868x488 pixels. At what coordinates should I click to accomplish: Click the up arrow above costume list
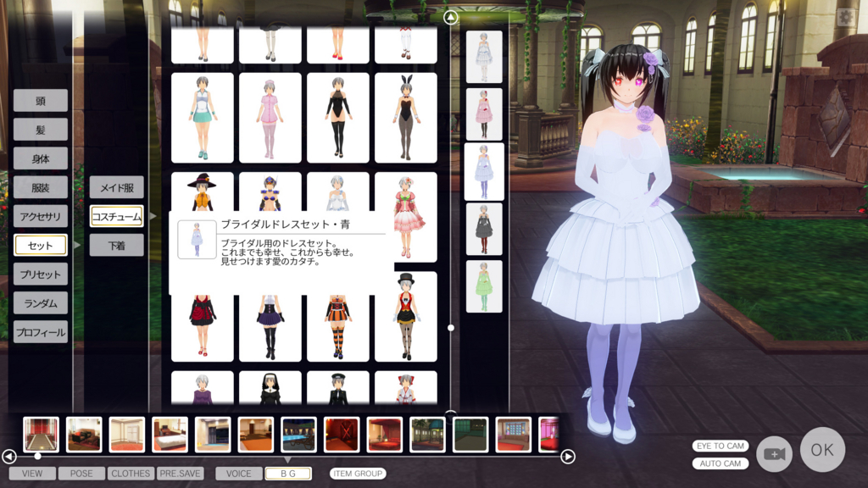coord(451,18)
